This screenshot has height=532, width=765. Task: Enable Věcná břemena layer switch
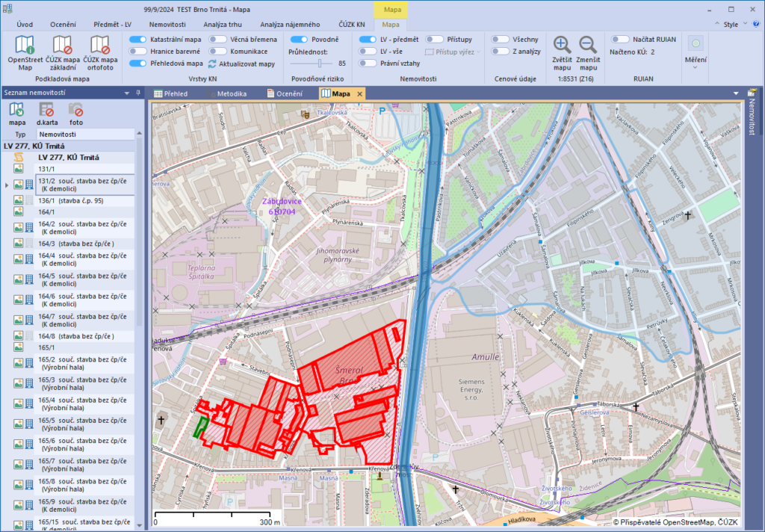217,39
